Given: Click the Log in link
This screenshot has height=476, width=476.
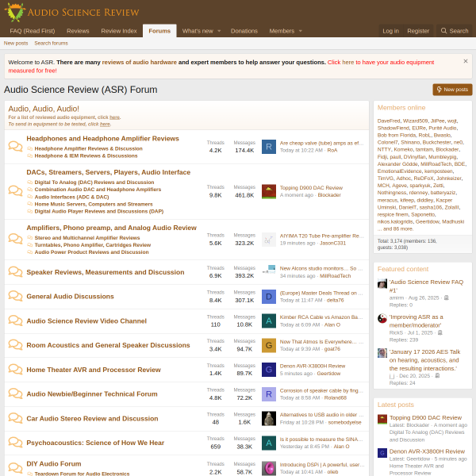Looking at the screenshot, I should point(390,31).
